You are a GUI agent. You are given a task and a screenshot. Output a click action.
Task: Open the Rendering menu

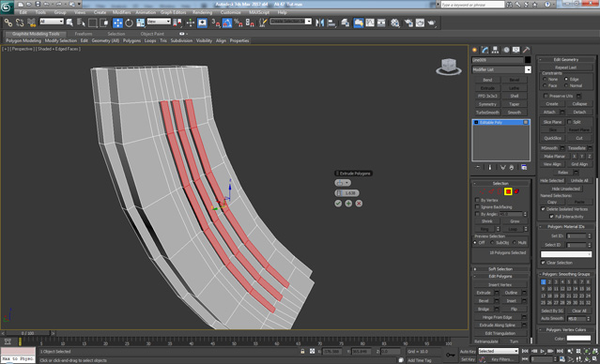click(203, 12)
